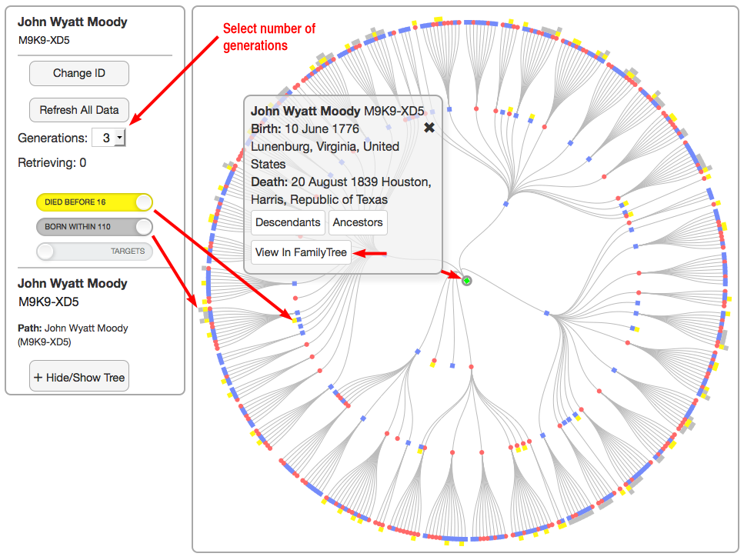Select the Birth: 10 June 1776 line
744x560 pixels.
305,128
